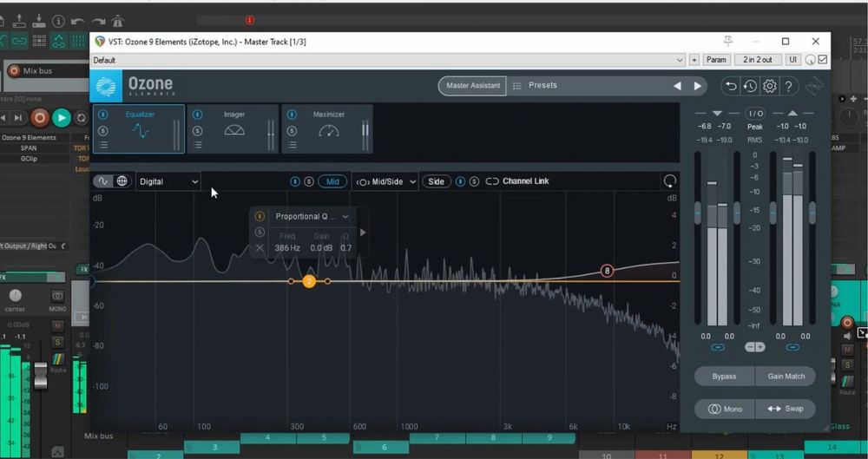Solo the Equalizer module

click(x=103, y=131)
